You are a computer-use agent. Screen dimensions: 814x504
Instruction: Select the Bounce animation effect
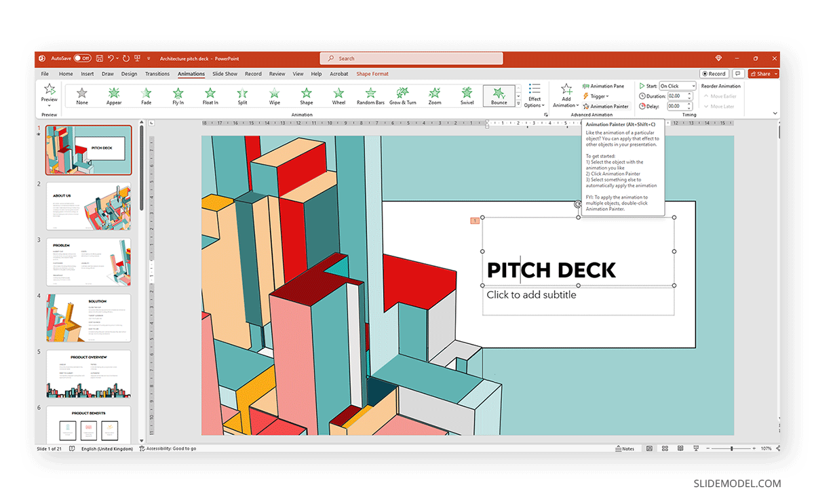[x=499, y=96]
